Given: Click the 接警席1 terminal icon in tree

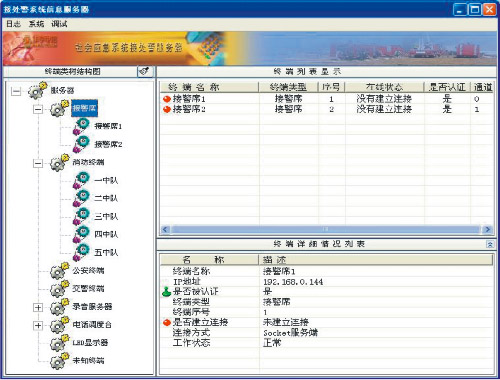Looking at the screenshot, I should (82, 126).
